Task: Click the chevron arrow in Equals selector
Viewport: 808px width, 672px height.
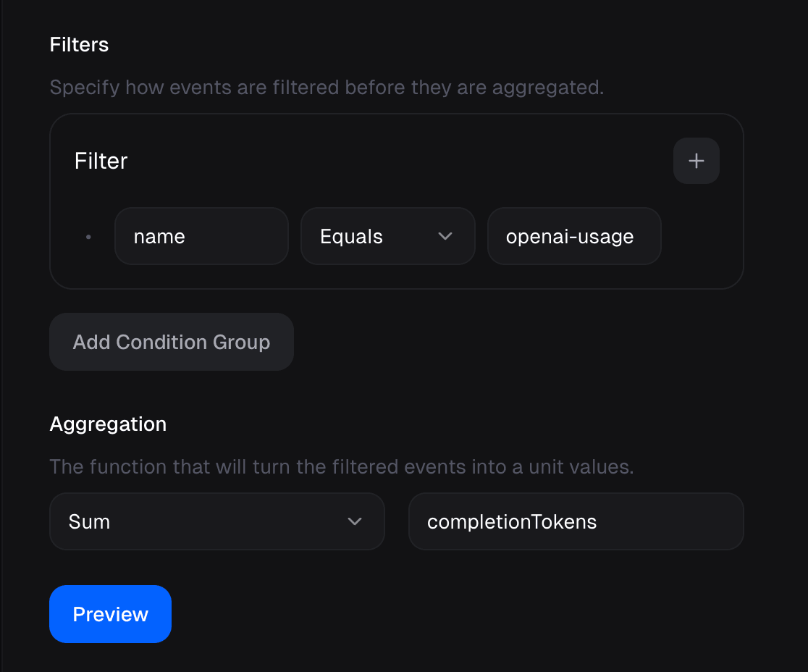Action: tap(445, 236)
